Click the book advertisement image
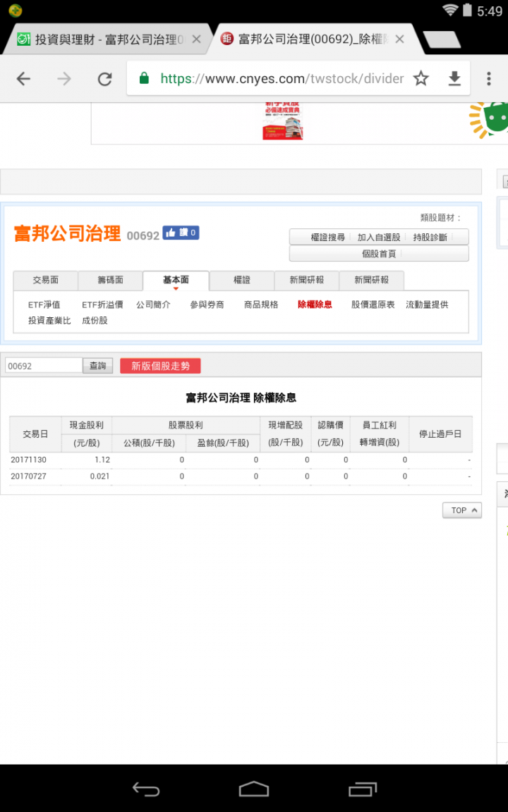 pos(282,121)
